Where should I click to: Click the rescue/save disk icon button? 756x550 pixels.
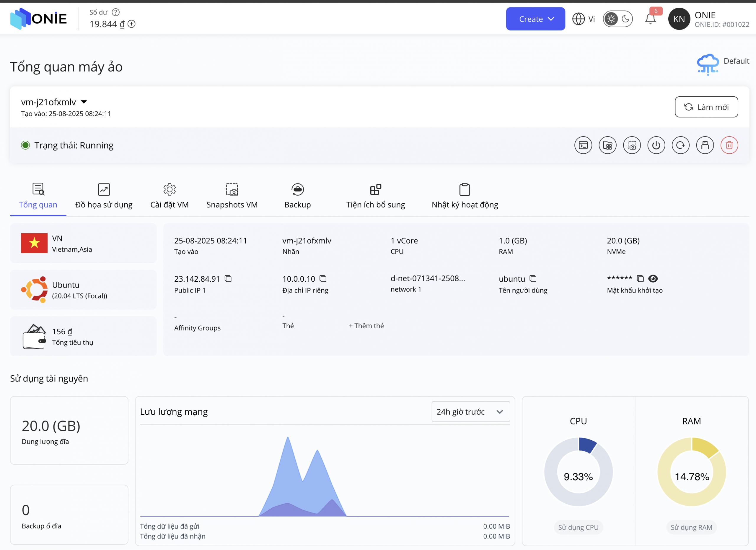click(705, 145)
